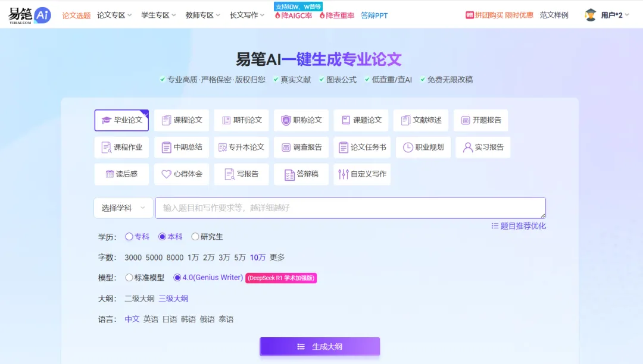
Task: Select the 毕业论文 graduation cap icon
Action: click(107, 120)
